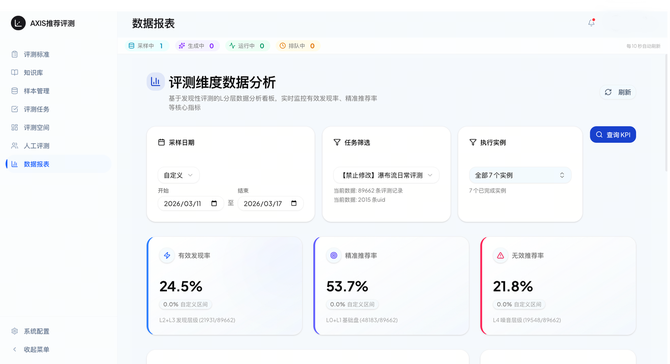Click the 刷新 button
Image resolution: width=670 pixels, height=364 pixels.
[x=618, y=92]
